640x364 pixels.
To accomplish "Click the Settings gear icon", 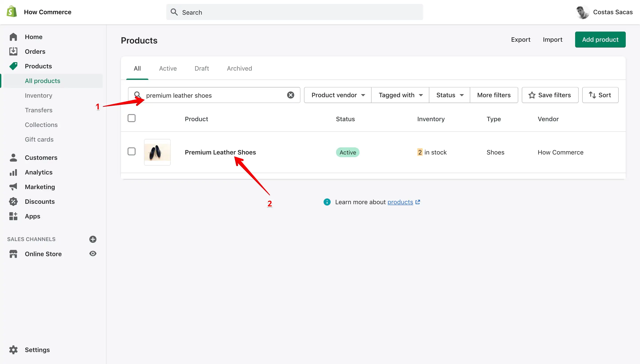I will pyautogui.click(x=13, y=350).
